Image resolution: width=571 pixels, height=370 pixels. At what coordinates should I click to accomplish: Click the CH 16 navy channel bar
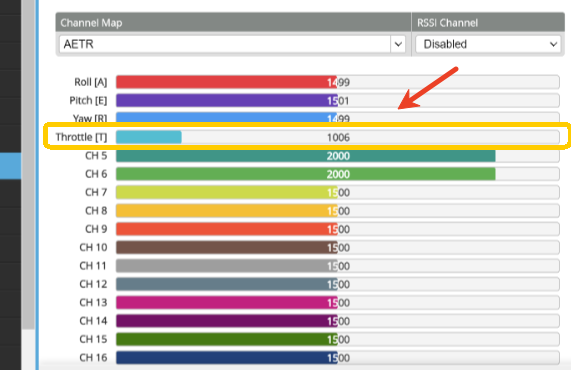click(x=338, y=358)
